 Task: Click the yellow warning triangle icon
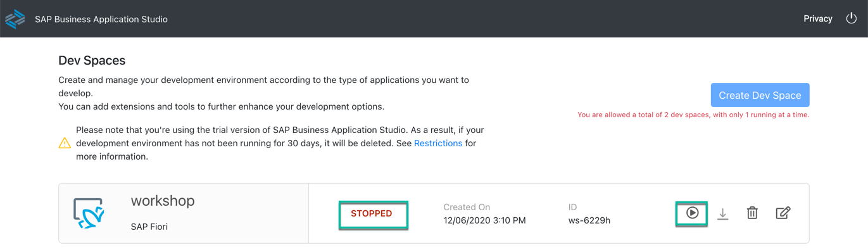[65, 143]
